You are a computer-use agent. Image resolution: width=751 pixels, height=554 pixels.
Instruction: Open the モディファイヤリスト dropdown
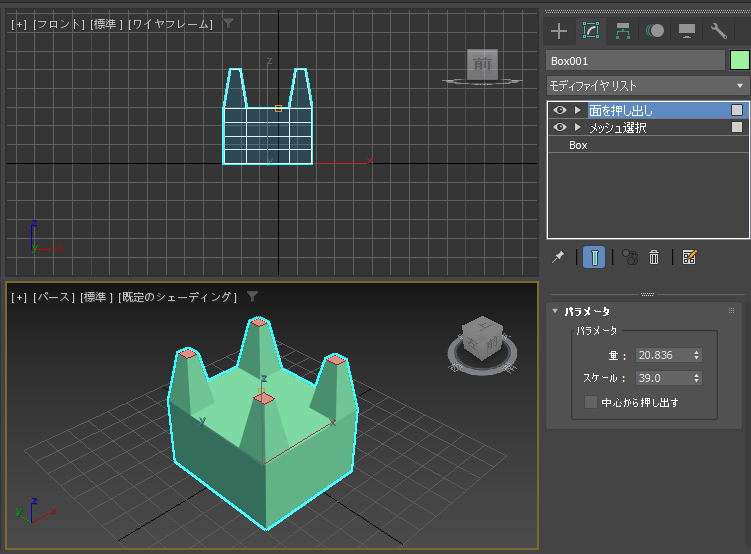click(x=647, y=86)
